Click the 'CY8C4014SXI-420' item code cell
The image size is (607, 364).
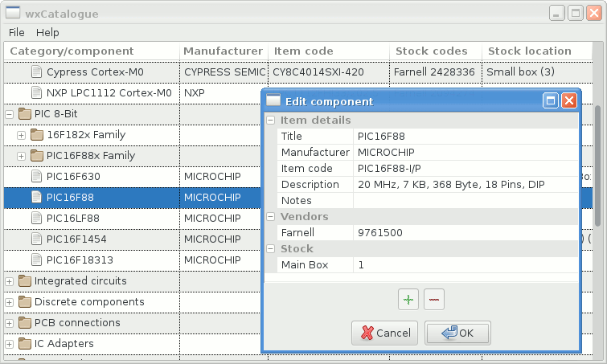(x=329, y=72)
